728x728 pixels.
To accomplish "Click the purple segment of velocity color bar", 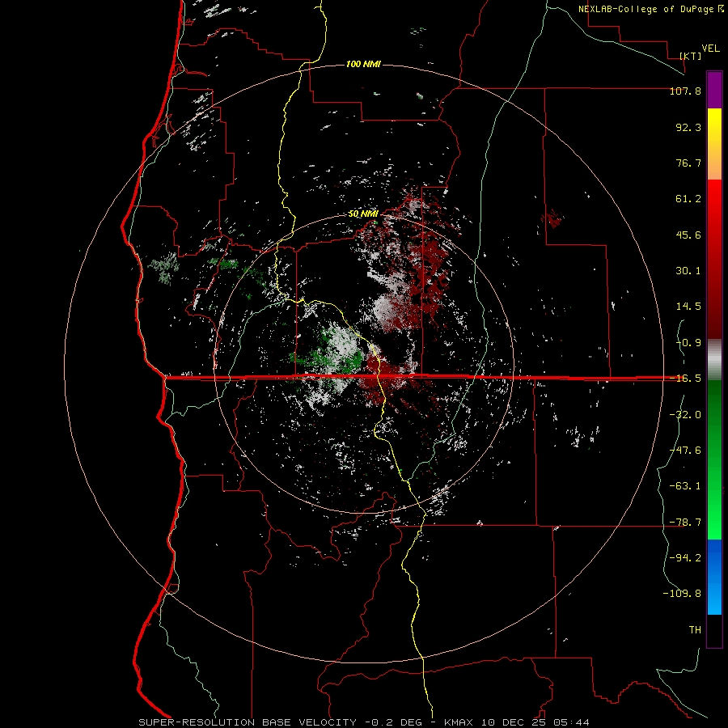I will click(714, 90).
